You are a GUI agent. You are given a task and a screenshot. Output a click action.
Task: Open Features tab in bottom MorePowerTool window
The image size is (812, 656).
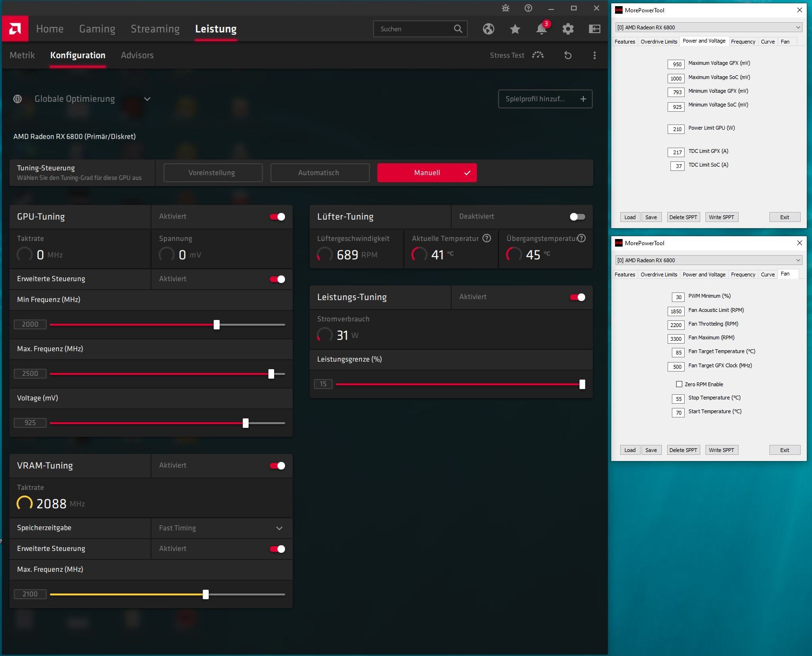click(625, 275)
